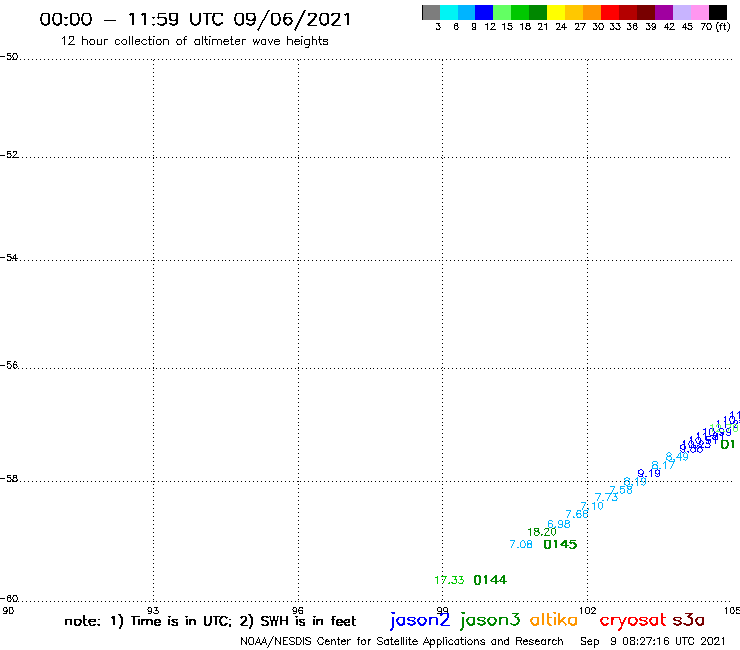Click the lavender swatch between 42 and 45
Viewport: 740px width, 650px height.
(681, 12)
